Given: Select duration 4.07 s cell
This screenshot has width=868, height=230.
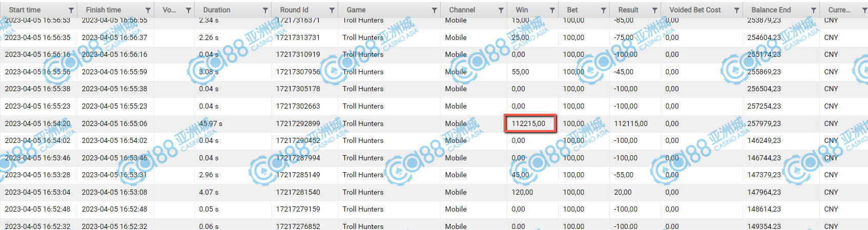Looking at the screenshot, I should 209,192.
